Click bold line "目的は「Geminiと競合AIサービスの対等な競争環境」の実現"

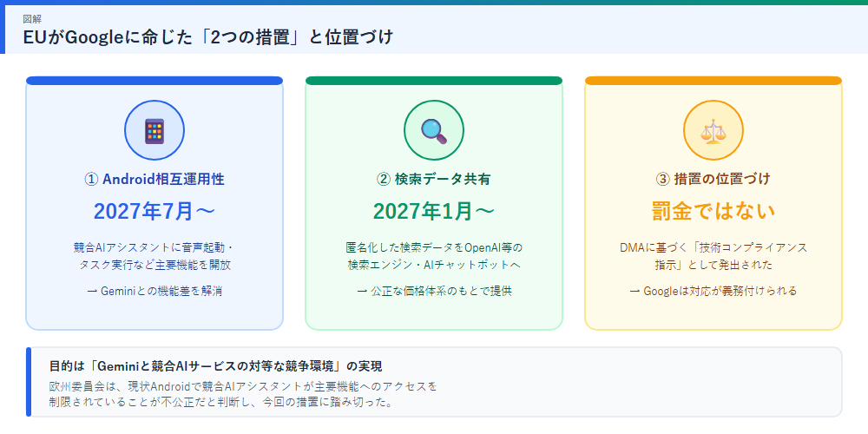216,366
